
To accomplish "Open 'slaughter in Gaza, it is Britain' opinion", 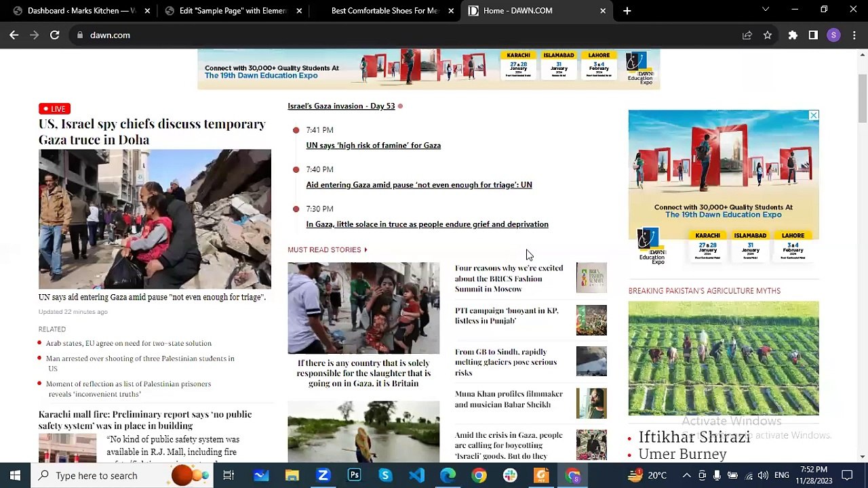I will pyautogui.click(x=363, y=373).
